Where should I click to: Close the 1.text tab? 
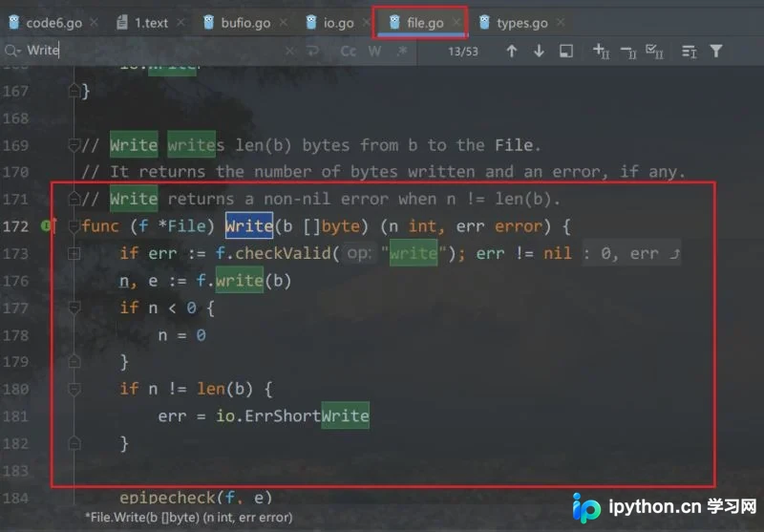click(x=180, y=22)
